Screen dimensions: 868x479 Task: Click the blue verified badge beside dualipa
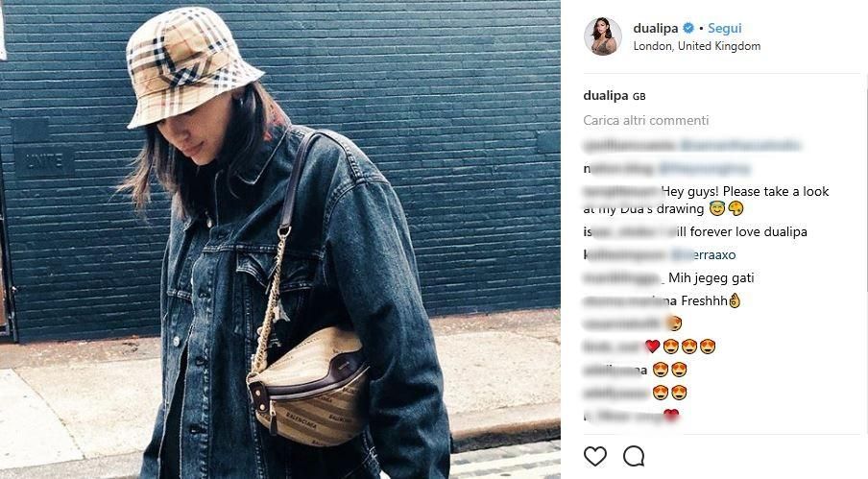[688, 28]
